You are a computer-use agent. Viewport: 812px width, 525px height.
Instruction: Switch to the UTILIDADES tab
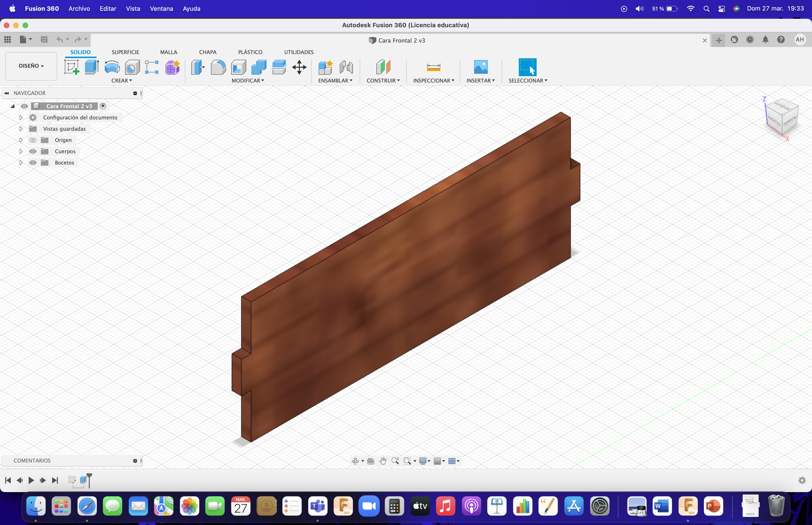(298, 52)
